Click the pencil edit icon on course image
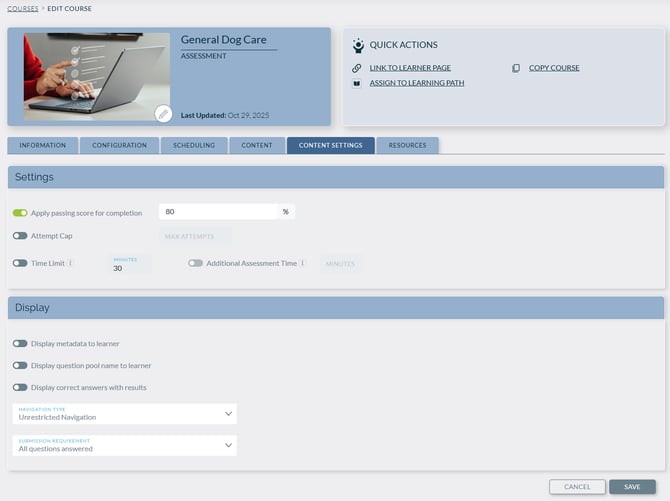This screenshot has height=501, width=670. pos(163,114)
